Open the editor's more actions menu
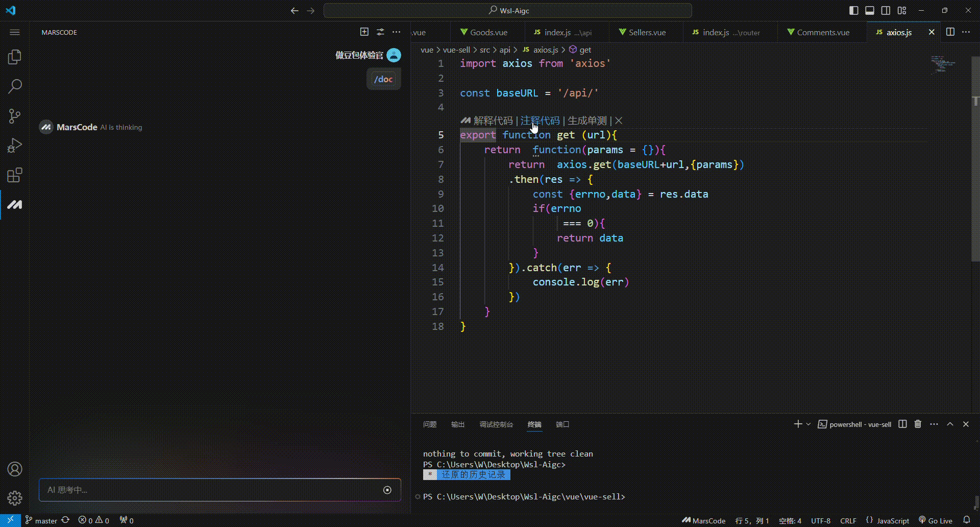The width and height of the screenshot is (980, 527). pyautogui.click(x=966, y=32)
